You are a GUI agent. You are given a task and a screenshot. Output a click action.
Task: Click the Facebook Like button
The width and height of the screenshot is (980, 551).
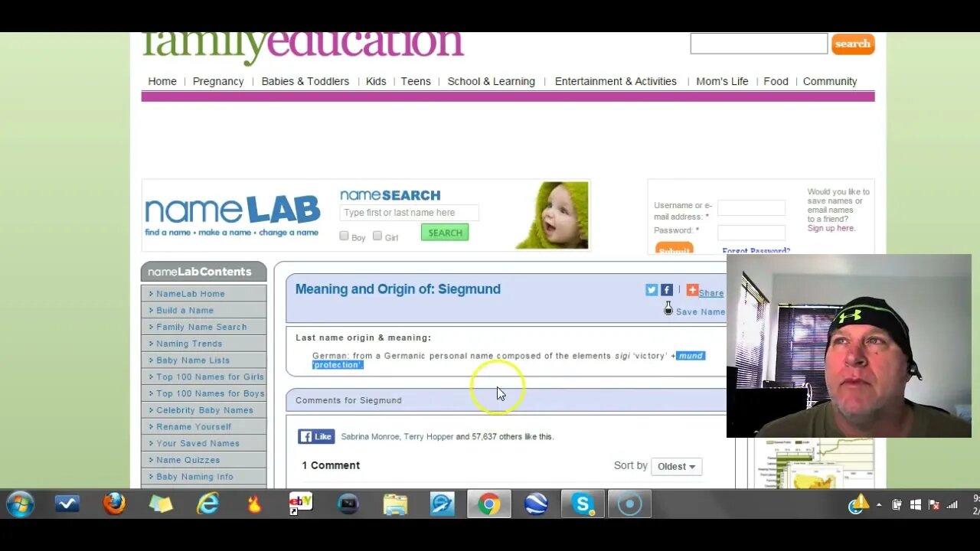[316, 436]
